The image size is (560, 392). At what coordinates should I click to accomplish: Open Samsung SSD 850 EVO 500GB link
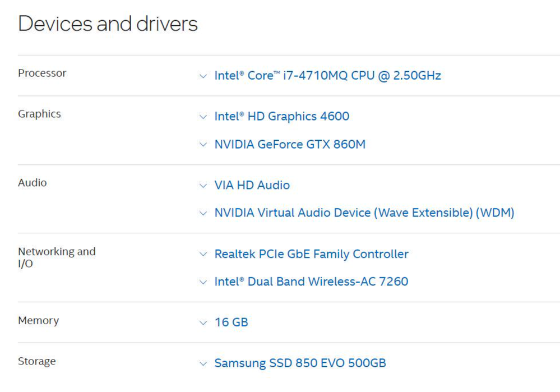(x=300, y=364)
